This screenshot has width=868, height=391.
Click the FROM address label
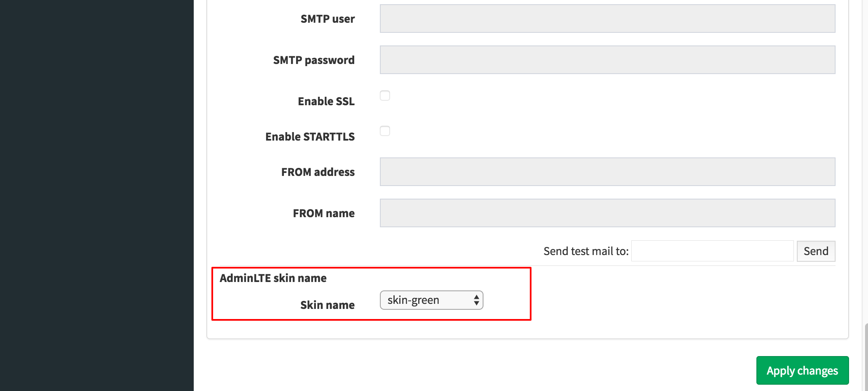coord(318,172)
